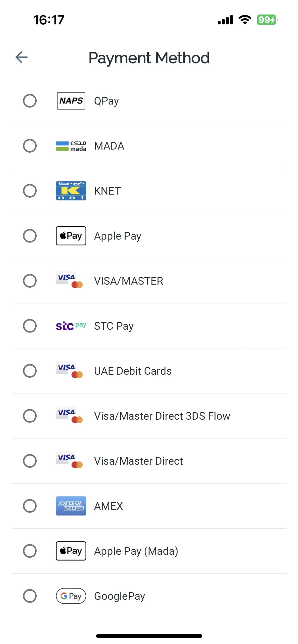Tap the stc pay logo
The image size is (298, 644).
pyautogui.click(x=71, y=326)
